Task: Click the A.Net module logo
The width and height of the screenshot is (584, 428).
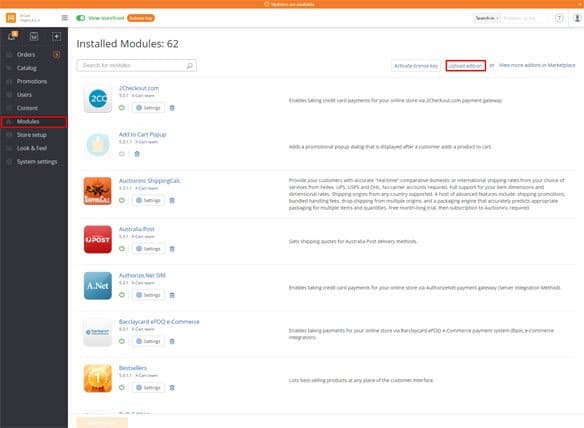Action: pyautogui.click(x=98, y=286)
